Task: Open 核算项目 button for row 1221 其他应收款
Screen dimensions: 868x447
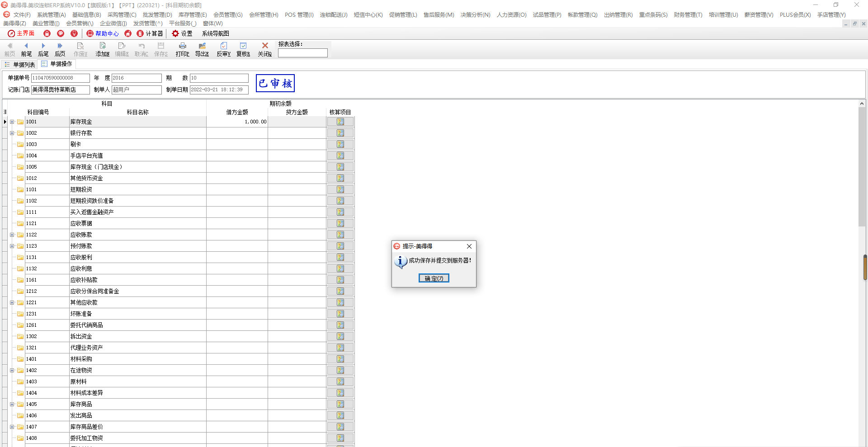Action: pos(340,302)
